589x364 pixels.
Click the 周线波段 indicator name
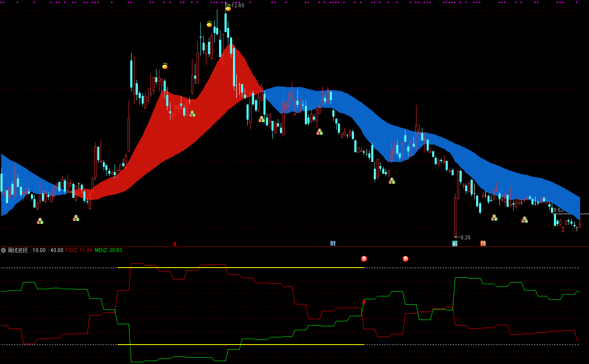tap(18, 250)
